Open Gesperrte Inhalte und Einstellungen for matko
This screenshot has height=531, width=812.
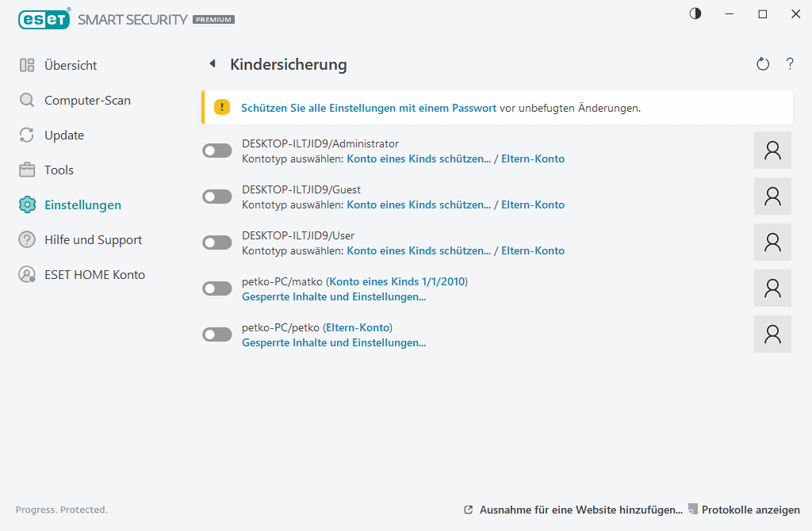pos(333,296)
